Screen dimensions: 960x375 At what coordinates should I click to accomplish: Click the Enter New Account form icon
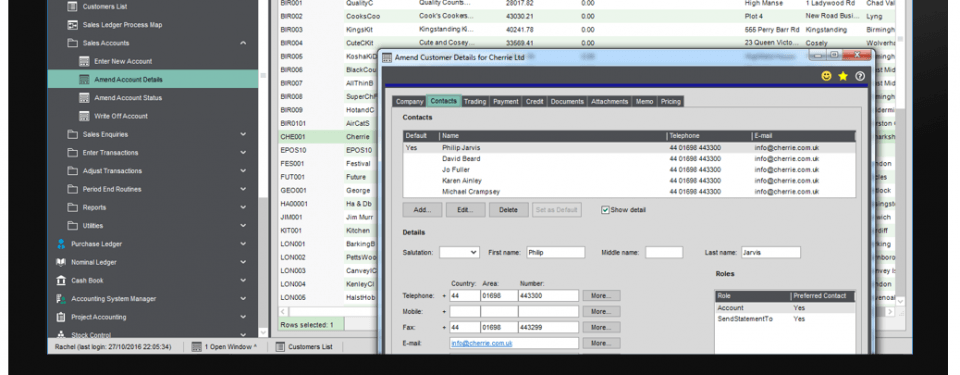(x=84, y=61)
